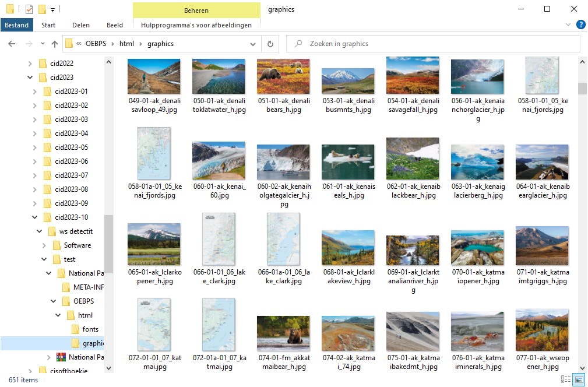Open the Bestand menu tab
The width and height of the screenshot is (588, 387).
17,25
